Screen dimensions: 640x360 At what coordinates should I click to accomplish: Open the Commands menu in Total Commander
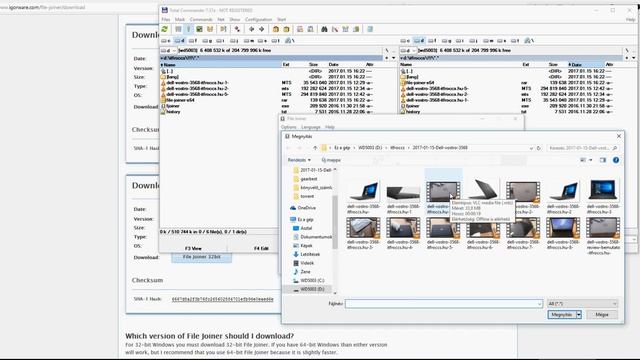click(201, 20)
